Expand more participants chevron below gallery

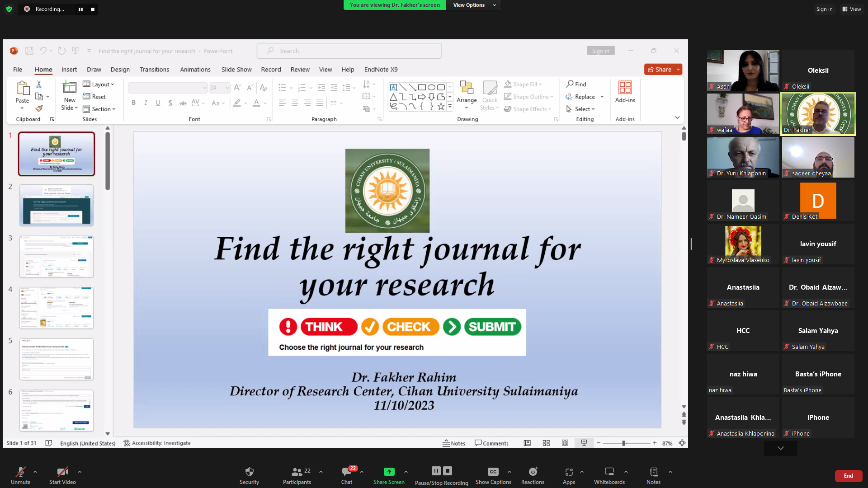coord(781,448)
